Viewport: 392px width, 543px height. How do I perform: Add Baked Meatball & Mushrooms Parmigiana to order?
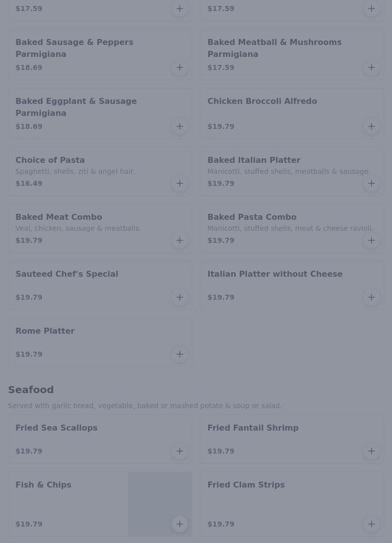(371, 67)
